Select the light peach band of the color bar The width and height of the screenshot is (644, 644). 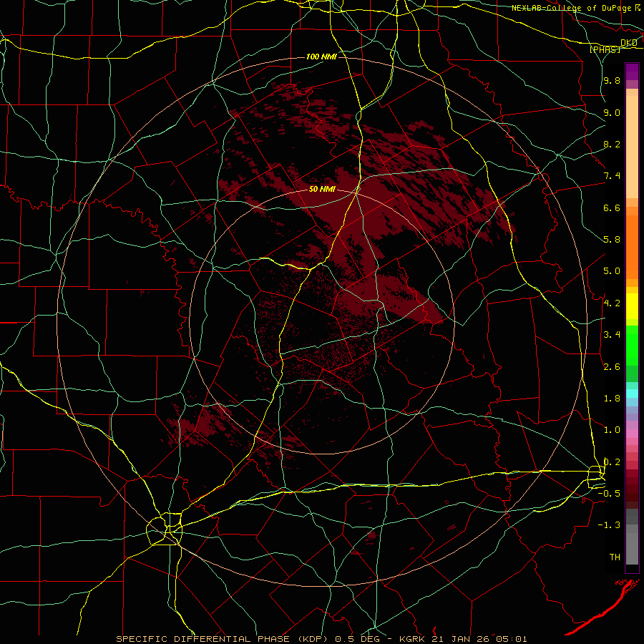coord(632,147)
